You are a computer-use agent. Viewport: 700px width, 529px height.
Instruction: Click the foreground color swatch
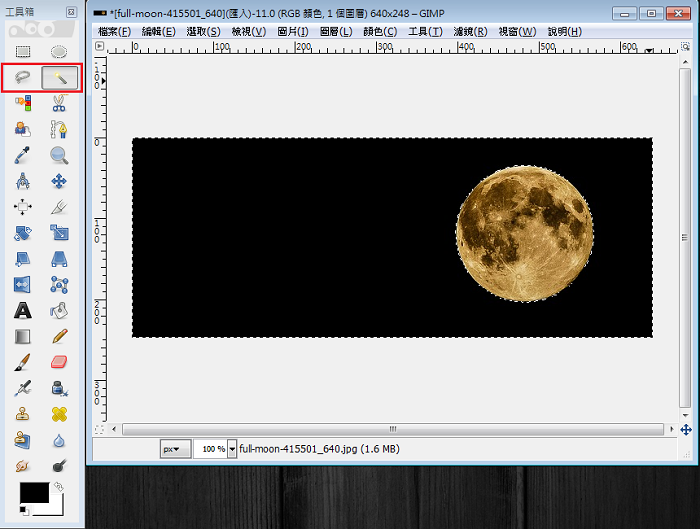click(33, 492)
